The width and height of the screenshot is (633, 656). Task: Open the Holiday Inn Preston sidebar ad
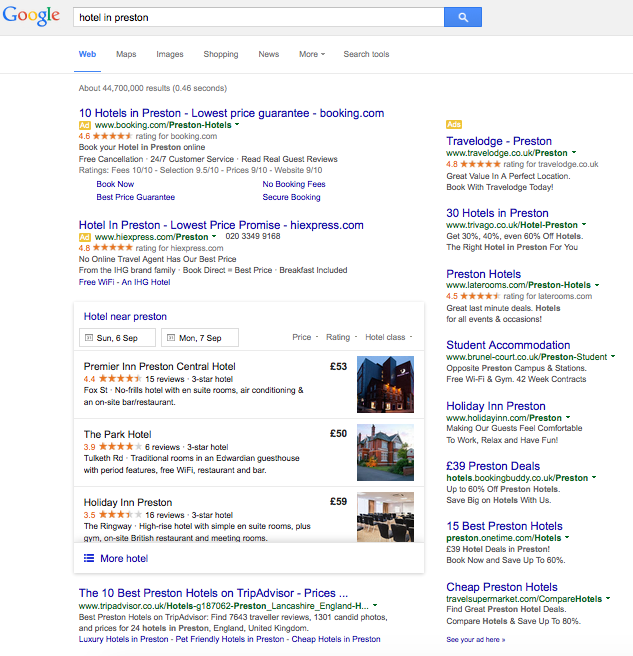pyautogui.click(x=496, y=406)
